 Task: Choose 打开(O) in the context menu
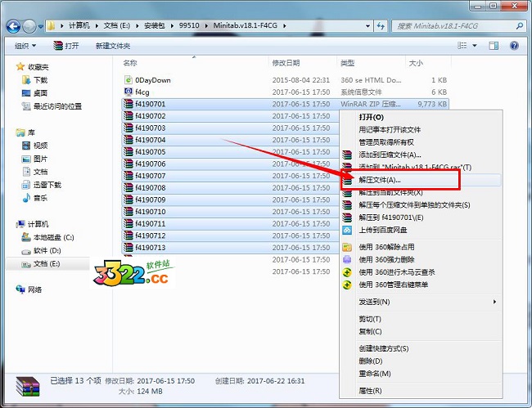pos(421,117)
